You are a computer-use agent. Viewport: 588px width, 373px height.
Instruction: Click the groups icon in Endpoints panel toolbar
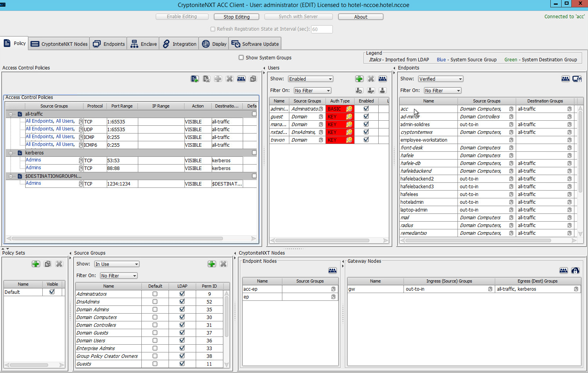pyautogui.click(x=565, y=79)
